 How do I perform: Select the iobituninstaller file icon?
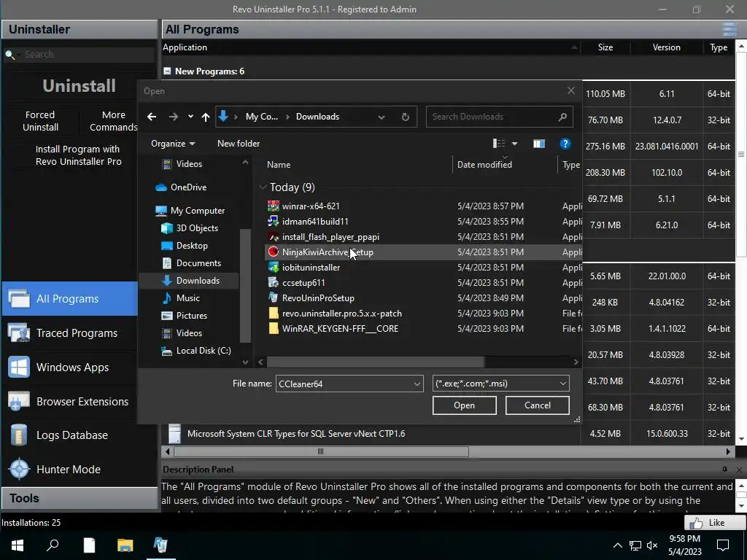274,267
